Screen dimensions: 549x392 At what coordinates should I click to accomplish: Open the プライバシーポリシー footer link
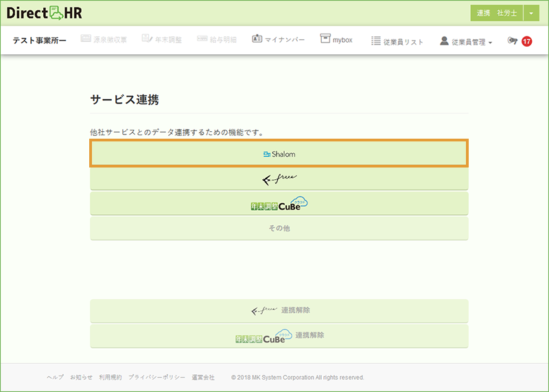156,378
